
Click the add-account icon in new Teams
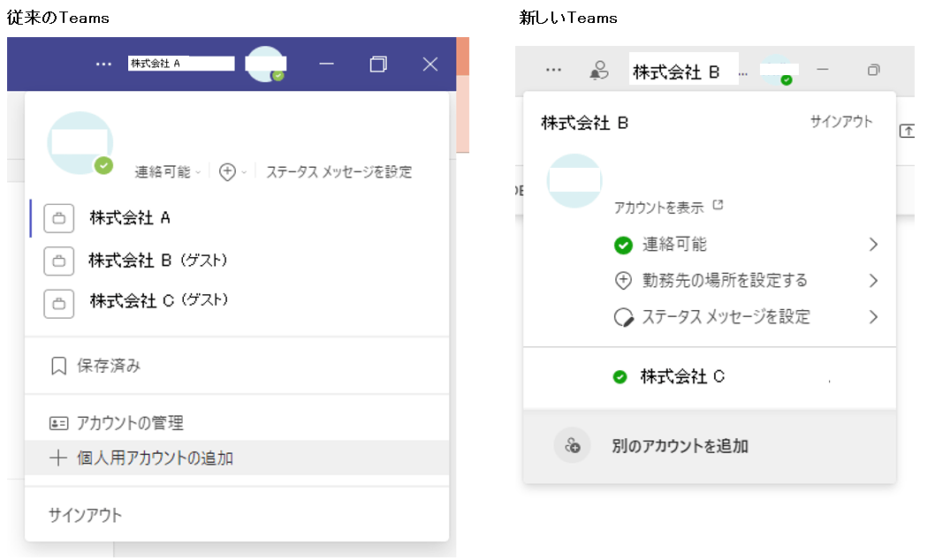pyautogui.click(x=573, y=445)
